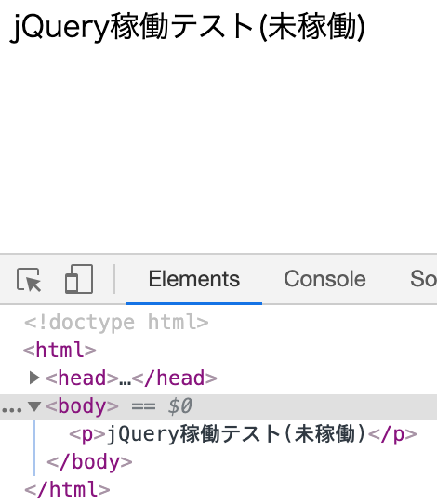Image resolution: width=437 pixels, height=504 pixels.
Task: Open the partially visible Sources tab
Action: pos(423,279)
